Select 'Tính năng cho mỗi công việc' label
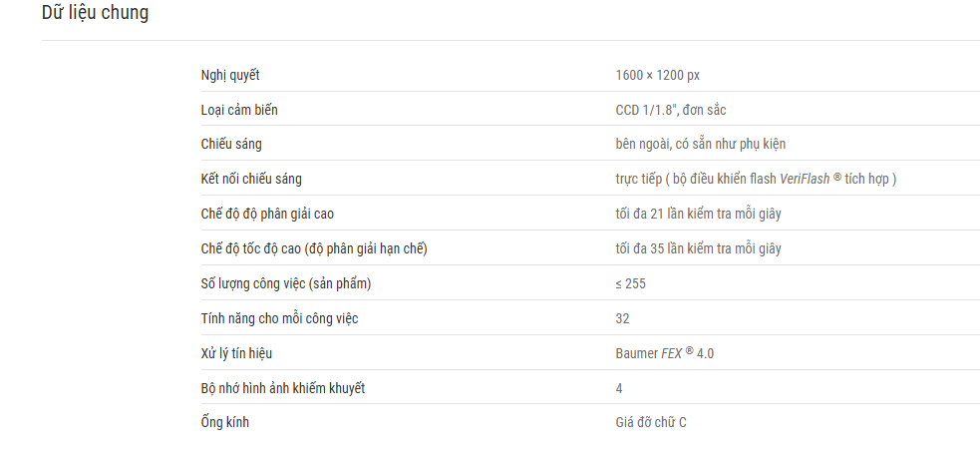This screenshot has width=980, height=461. [x=279, y=318]
